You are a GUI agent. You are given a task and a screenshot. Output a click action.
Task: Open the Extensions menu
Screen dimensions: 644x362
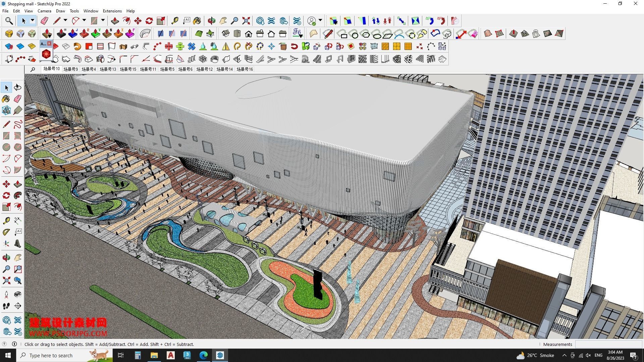coord(112,11)
